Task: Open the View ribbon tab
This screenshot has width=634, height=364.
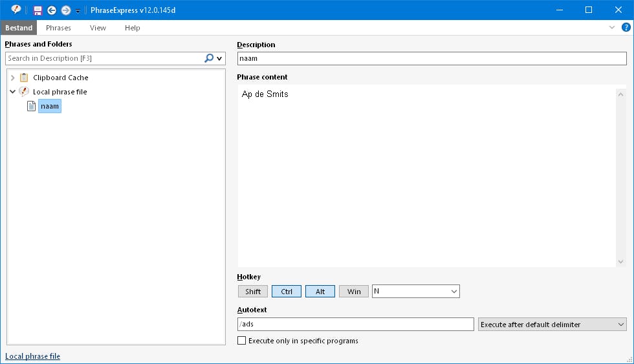Action: (x=98, y=28)
